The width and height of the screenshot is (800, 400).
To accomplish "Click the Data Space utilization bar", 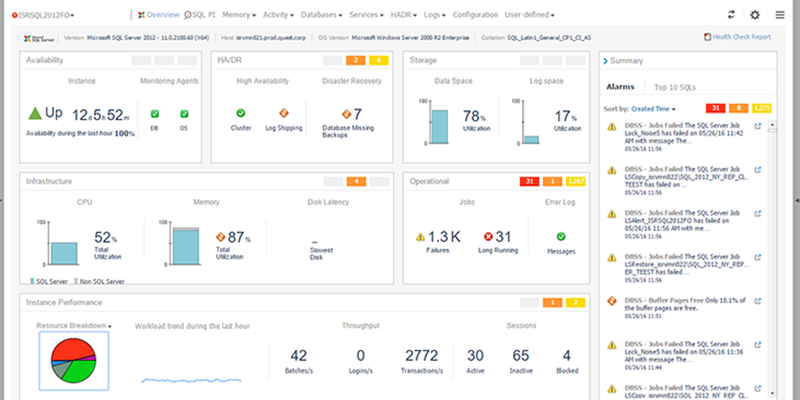I will [x=440, y=127].
